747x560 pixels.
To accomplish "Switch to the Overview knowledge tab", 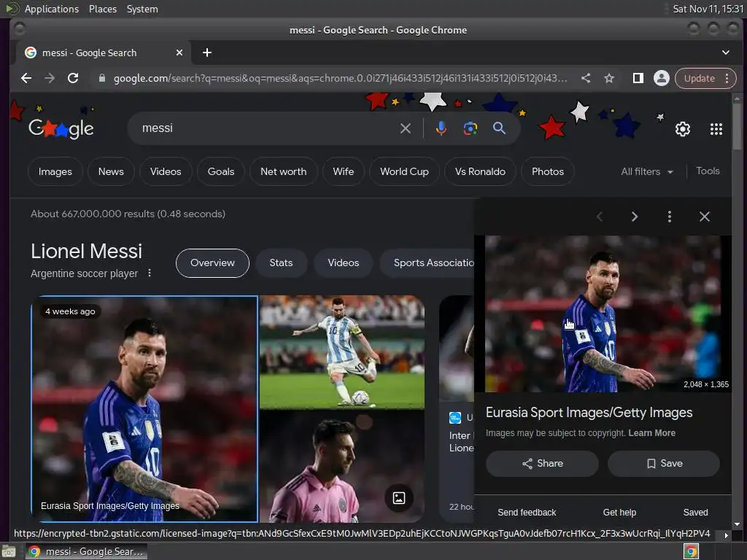I will coord(212,262).
